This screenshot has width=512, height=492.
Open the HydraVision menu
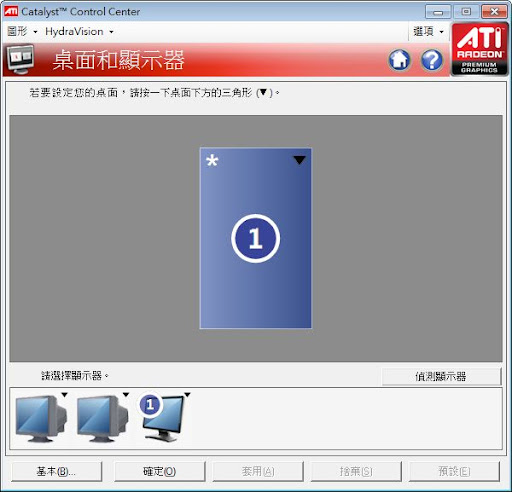[x=79, y=32]
